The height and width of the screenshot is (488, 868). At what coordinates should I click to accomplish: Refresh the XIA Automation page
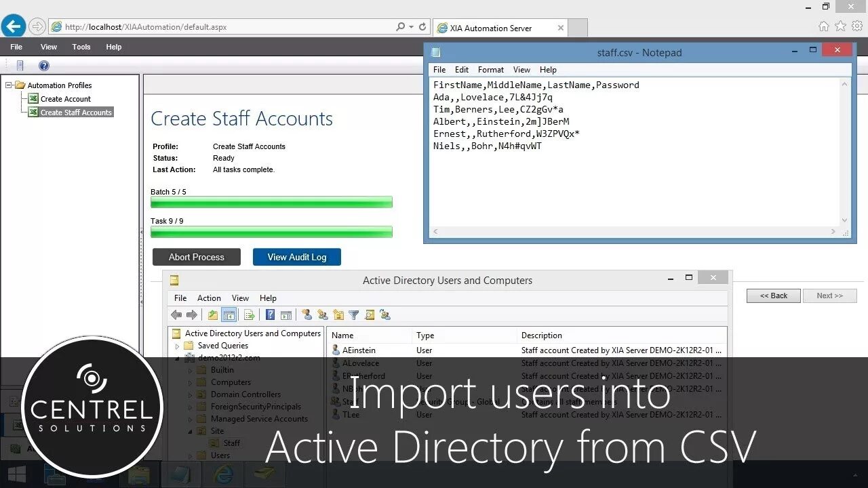point(422,27)
